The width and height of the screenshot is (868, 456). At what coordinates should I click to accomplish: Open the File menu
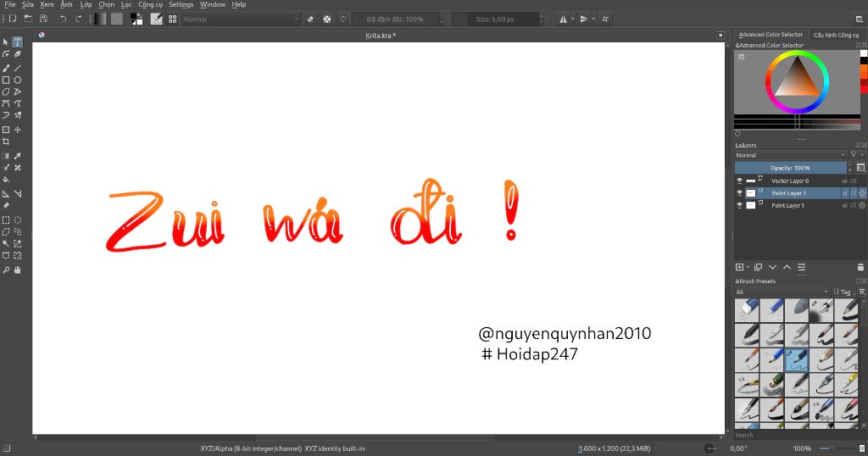(9, 4)
